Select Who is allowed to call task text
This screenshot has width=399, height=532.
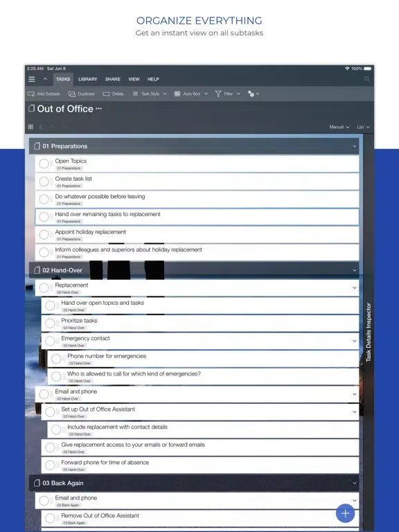tap(134, 373)
